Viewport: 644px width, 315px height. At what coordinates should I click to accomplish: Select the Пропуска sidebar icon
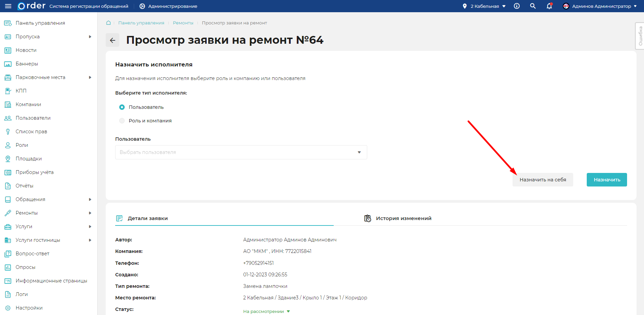tap(7, 36)
